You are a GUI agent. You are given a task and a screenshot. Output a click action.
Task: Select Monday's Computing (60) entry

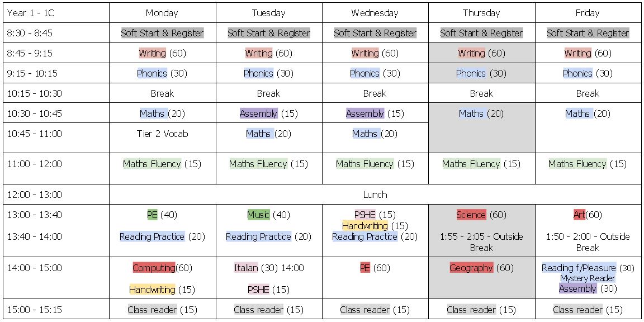pyautogui.click(x=162, y=268)
